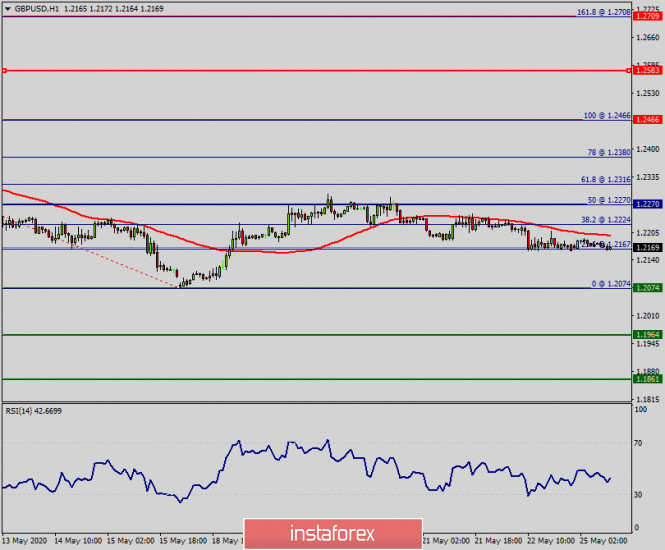
Task: Click the green 1.2074 price tag
Action: pos(646,288)
